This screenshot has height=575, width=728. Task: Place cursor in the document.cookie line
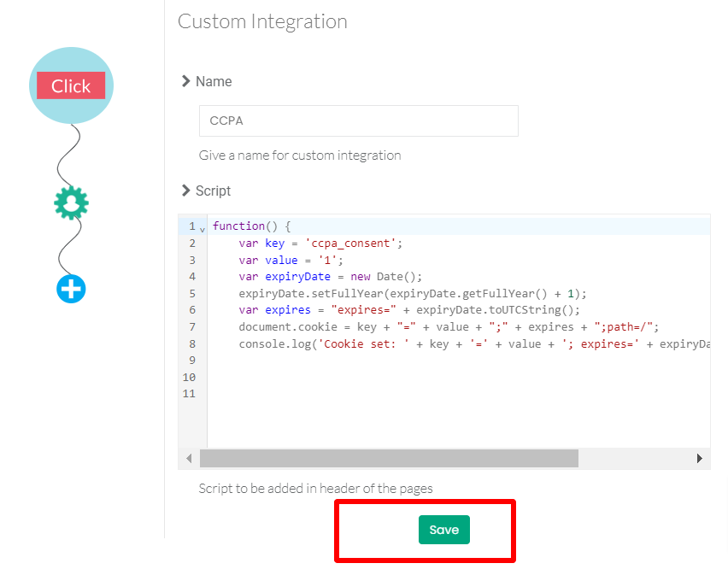coord(449,327)
